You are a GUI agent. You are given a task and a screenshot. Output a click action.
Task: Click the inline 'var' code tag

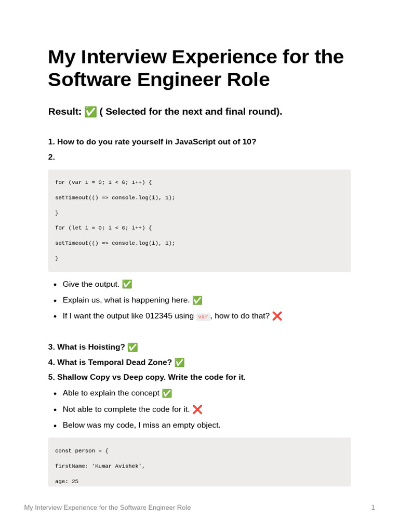point(203,316)
